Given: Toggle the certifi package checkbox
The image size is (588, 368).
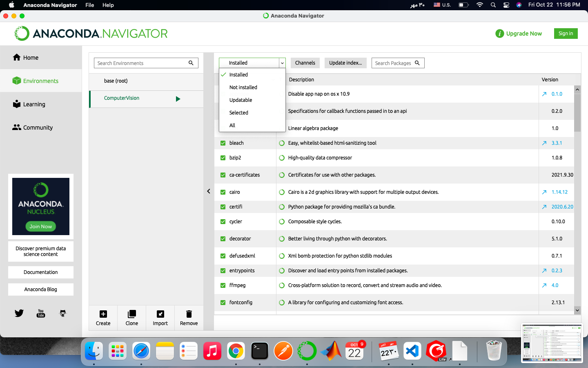Looking at the screenshot, I should (223, 207).
